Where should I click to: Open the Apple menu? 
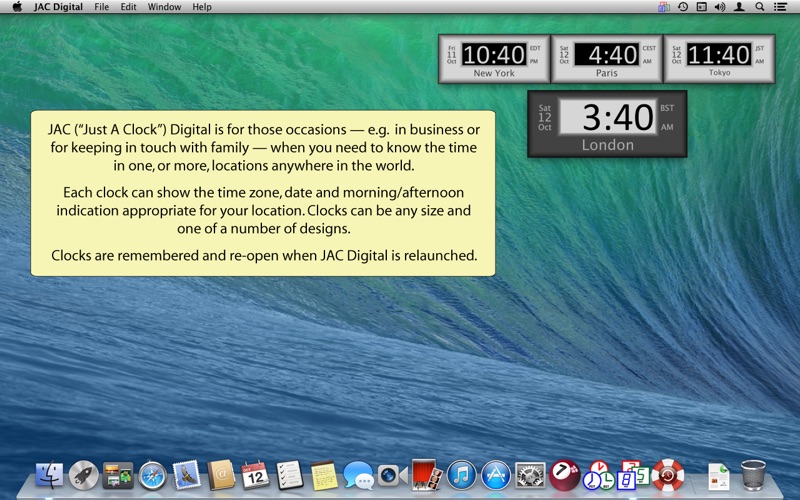coord(17,7)
